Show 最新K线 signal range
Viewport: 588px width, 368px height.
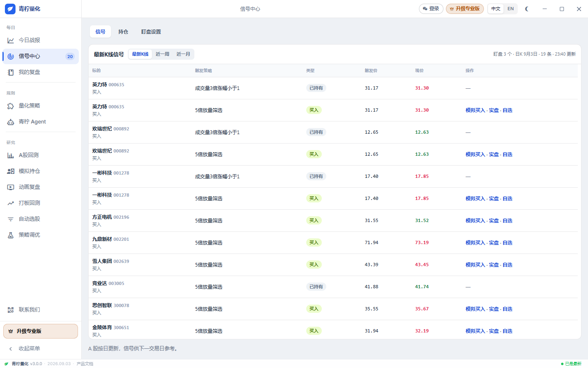140,54
